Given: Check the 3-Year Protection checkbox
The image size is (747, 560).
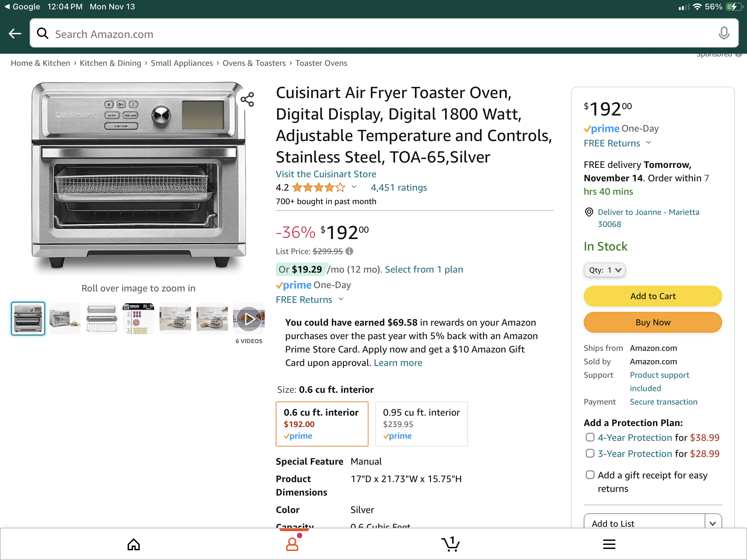Looking at the screenshot, I should coord(589,453).
